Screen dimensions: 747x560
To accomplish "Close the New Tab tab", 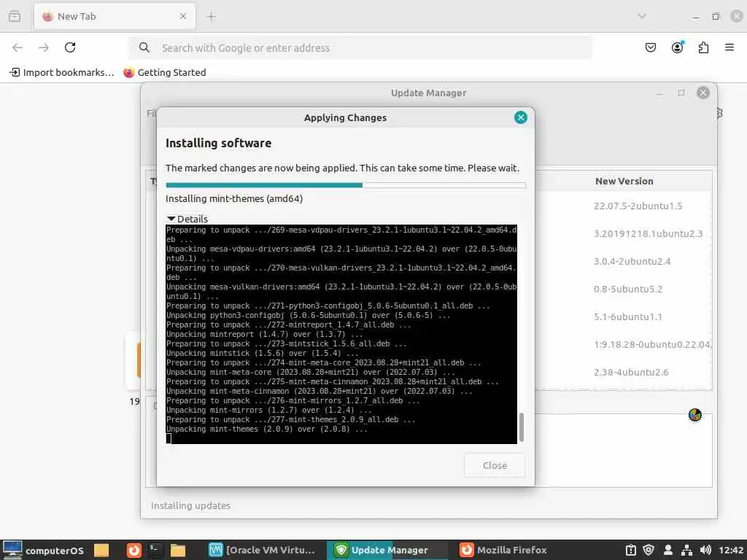I will point(183,16).
